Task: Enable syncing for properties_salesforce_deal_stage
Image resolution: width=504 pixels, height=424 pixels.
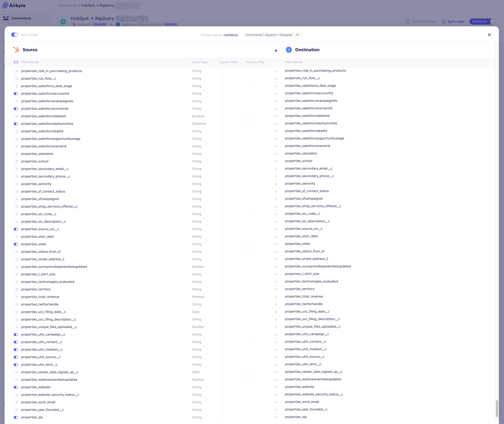Action: [x=16, y=86]
